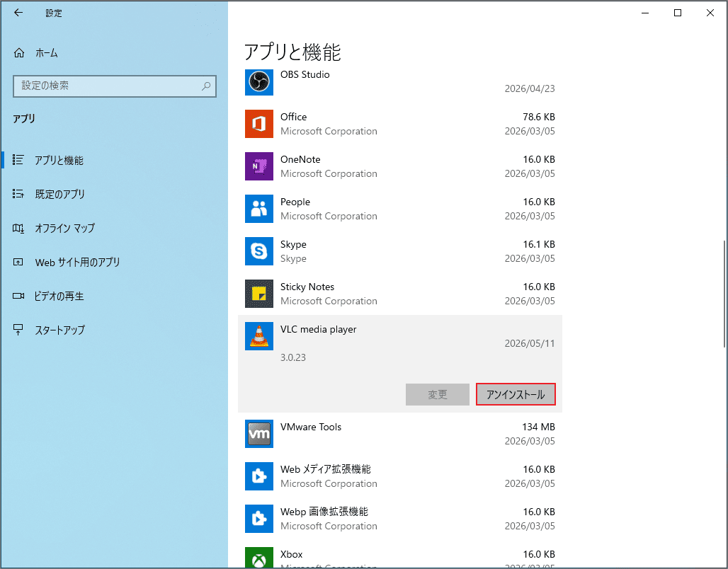This screenshot has height=569, width=728.
Task: Click the vertical scrollbar thumb of app list
Action: click(x=724, y=294)
